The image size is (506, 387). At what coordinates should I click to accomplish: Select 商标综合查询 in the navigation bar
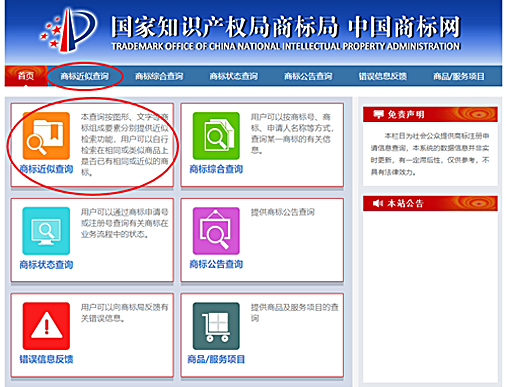159,76
